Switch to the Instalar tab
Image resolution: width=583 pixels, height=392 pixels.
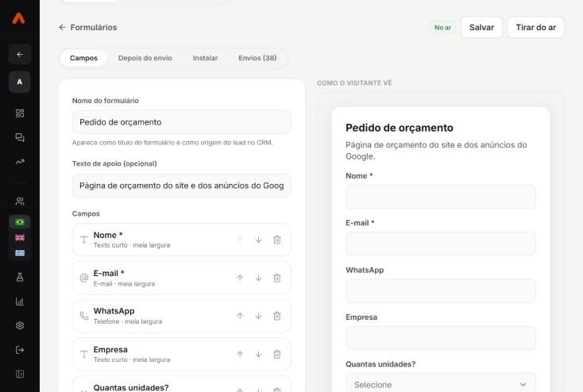pyautogui.click(x=205, y=58)
